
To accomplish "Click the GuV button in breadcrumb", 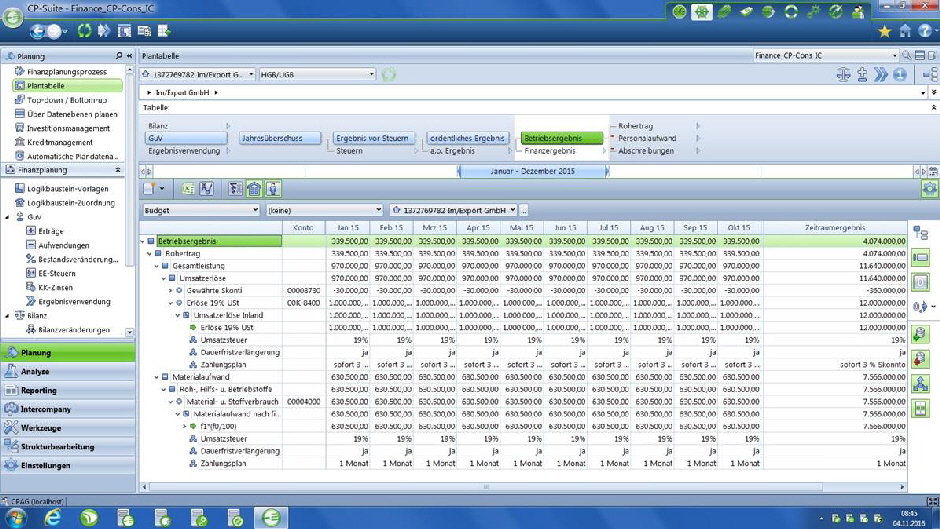I will pyautogui.click(x=186, y=138).
